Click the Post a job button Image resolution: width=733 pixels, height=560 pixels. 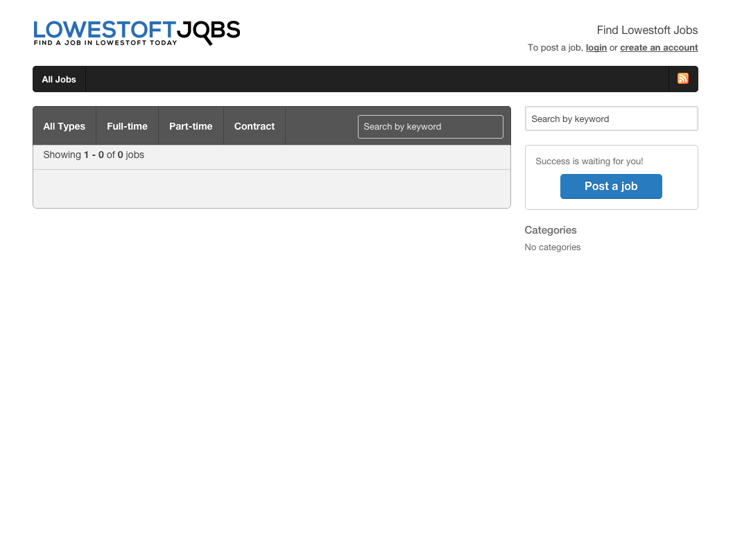tap(611, 186)
